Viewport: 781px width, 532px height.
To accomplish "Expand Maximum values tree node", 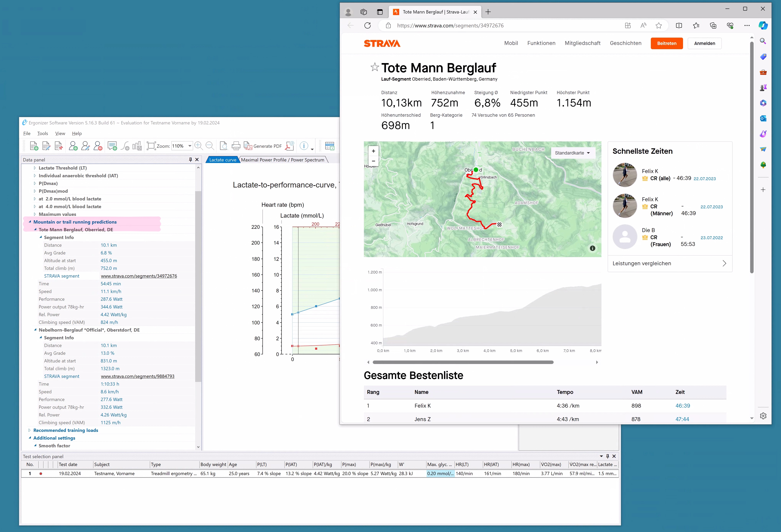I will pyautogui.click(x=35, y=214).
